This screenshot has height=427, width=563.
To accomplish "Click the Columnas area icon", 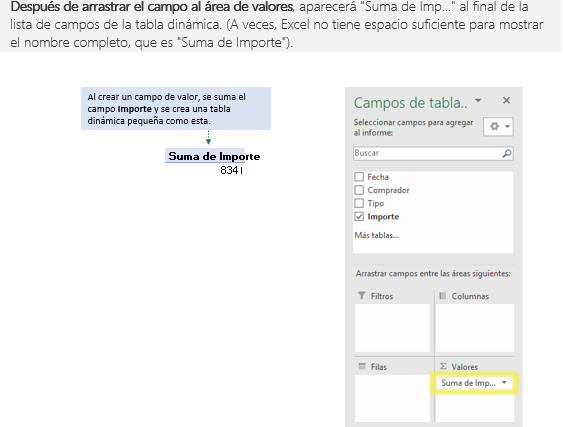I will [442, 296].
